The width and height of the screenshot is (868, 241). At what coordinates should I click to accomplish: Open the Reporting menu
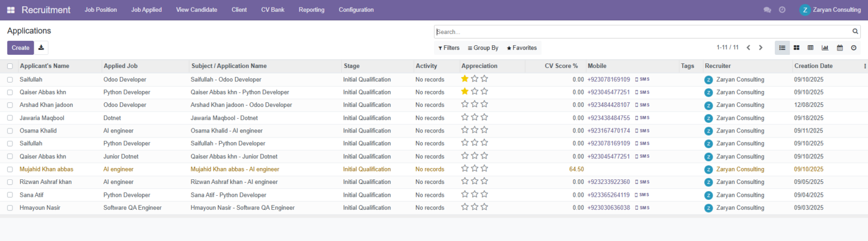pyautogui.click(x=311, y=10)
